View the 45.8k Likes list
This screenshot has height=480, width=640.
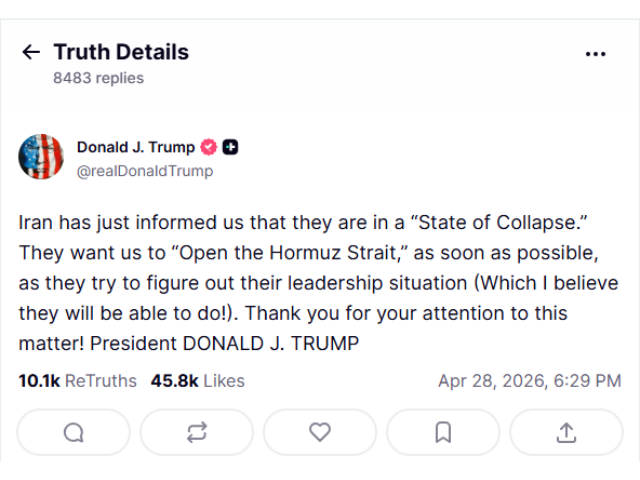tap(197, 381)
